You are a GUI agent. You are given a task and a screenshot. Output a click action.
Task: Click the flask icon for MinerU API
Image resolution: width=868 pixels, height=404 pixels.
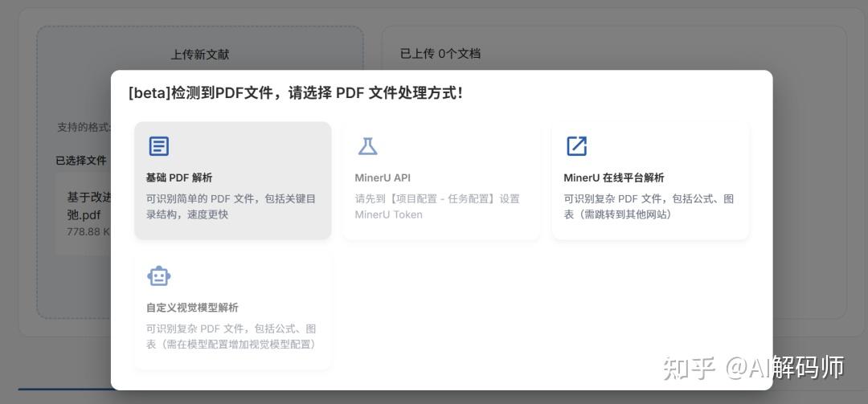pyautogui.click(x=367, y=146)
